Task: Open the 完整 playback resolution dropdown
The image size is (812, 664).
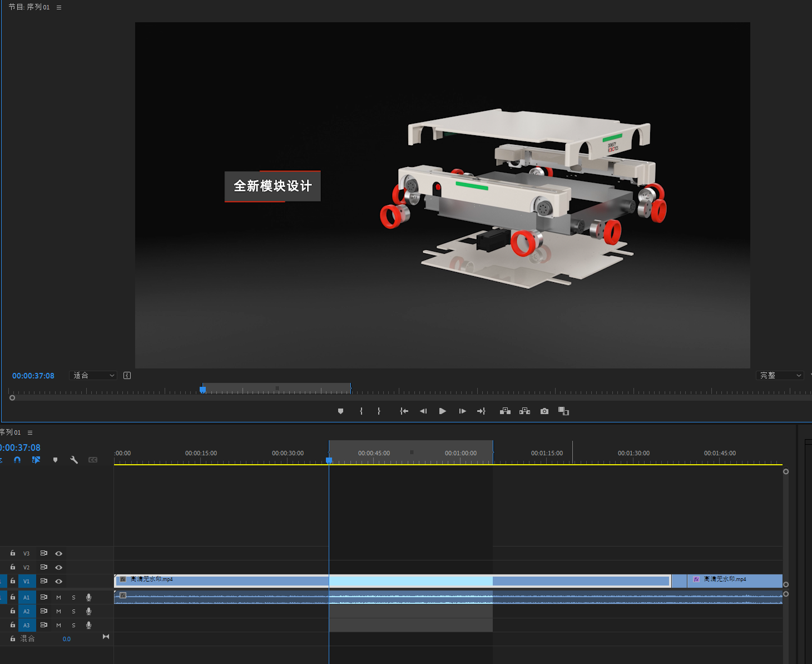Action: click(780, 376)
